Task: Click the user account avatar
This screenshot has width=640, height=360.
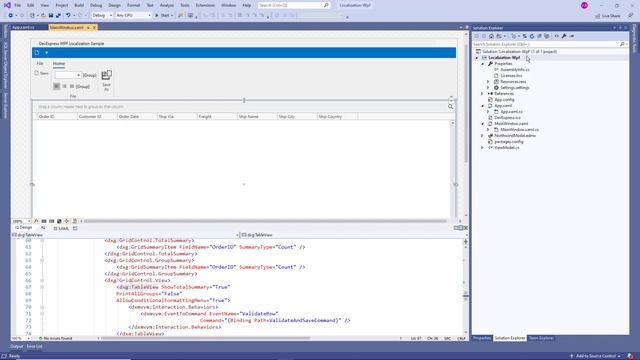Action: [x=584, y=6]
